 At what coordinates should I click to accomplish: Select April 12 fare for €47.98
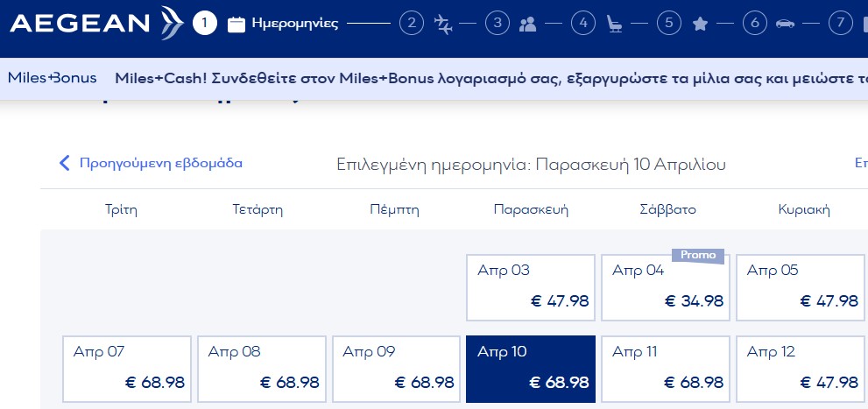[801, 369]
